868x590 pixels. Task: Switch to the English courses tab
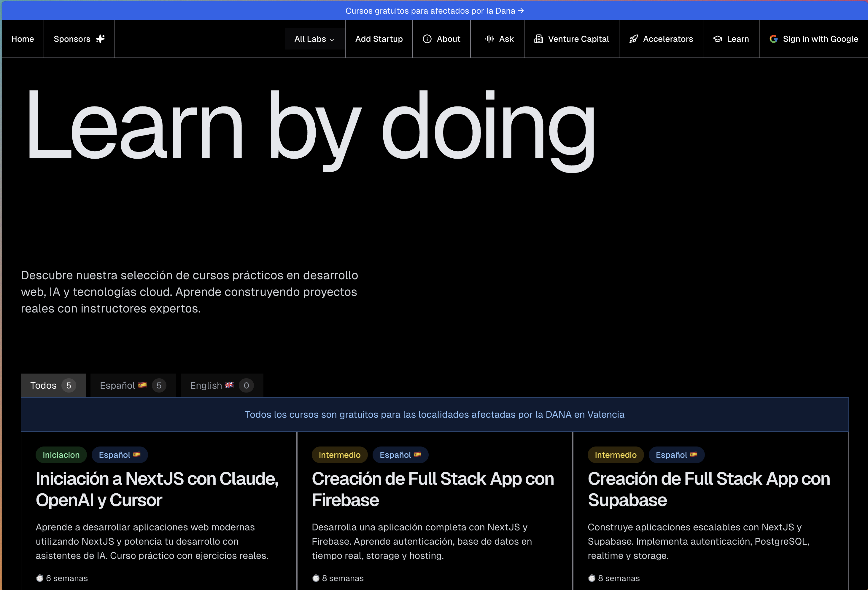click(222, 385)
